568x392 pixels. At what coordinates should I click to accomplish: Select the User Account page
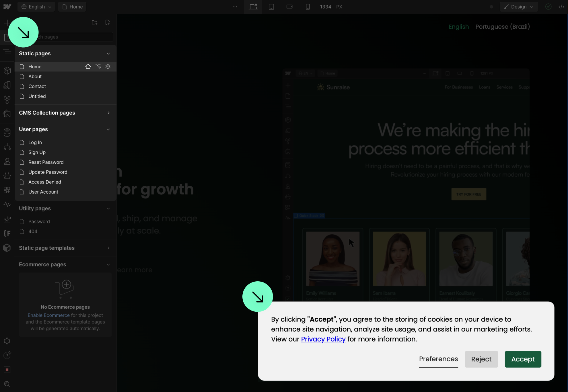coord(65,192)
